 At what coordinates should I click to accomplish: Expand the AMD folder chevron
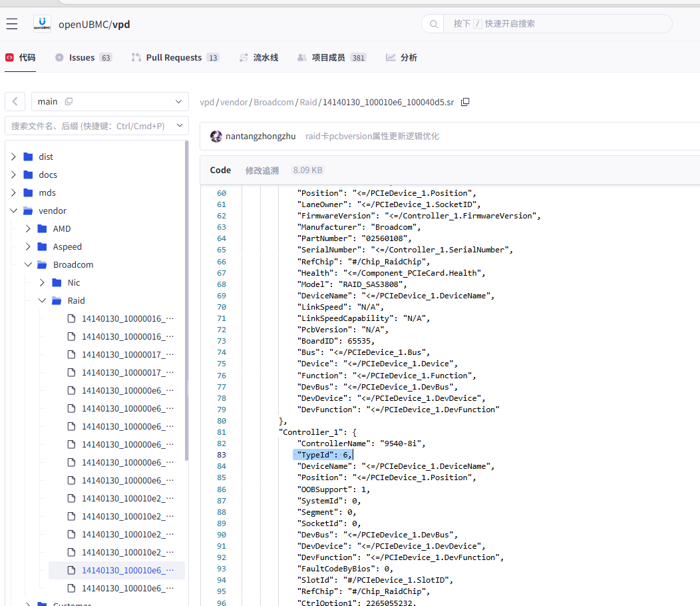coord(28,229)
